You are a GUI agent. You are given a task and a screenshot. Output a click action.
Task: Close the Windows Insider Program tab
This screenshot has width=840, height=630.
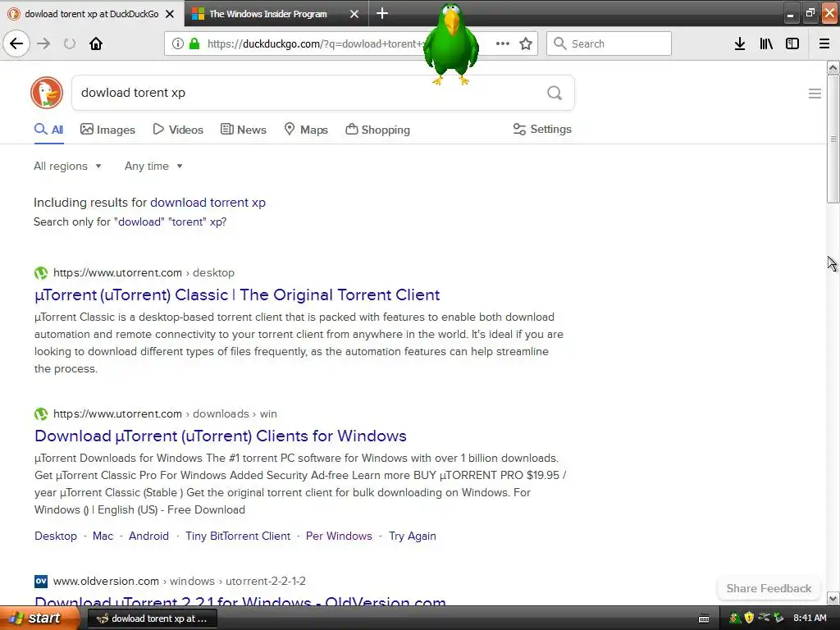354,14
